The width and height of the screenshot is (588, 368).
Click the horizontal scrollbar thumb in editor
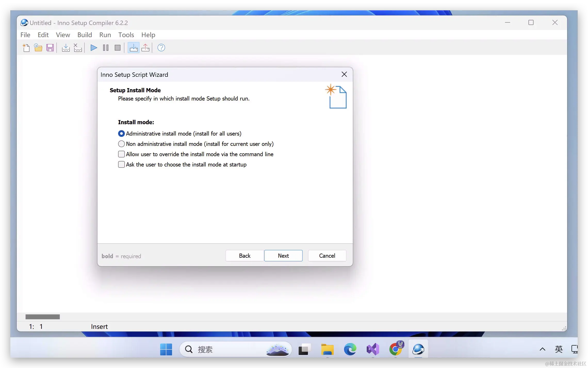pos(43,317)
